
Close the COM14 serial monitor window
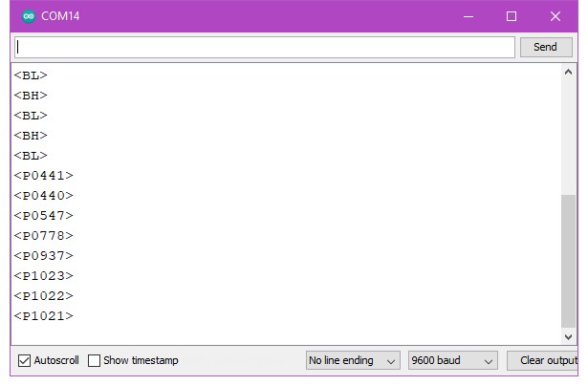pyautogui.click(x=555, y=16)
